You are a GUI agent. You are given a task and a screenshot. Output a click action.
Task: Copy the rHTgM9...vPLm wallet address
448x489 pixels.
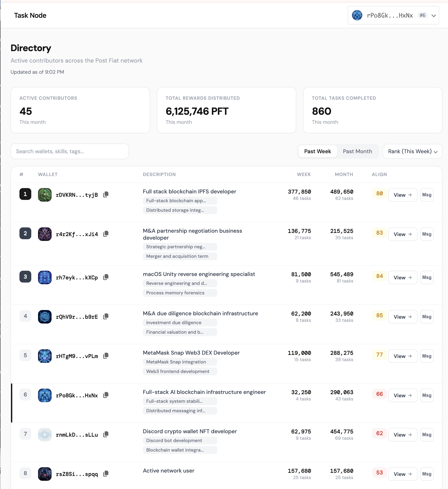click(106, 355)
